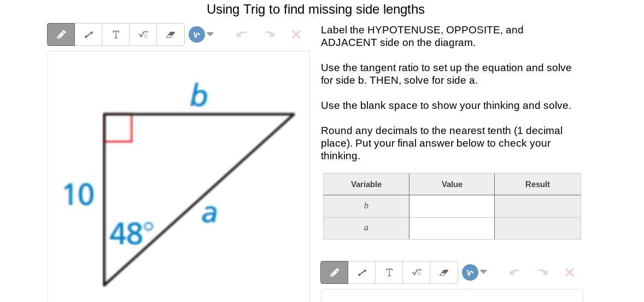Viewport: 644px width, 302px height.
Task: Pick the blue color swatch in lower toolbar
Action: (x=470, y=272)
